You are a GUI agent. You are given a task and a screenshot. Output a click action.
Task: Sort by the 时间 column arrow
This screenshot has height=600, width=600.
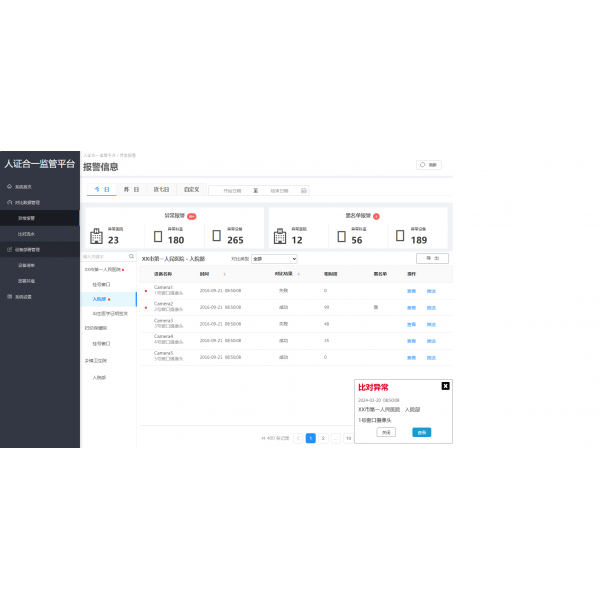coord(225,274)
